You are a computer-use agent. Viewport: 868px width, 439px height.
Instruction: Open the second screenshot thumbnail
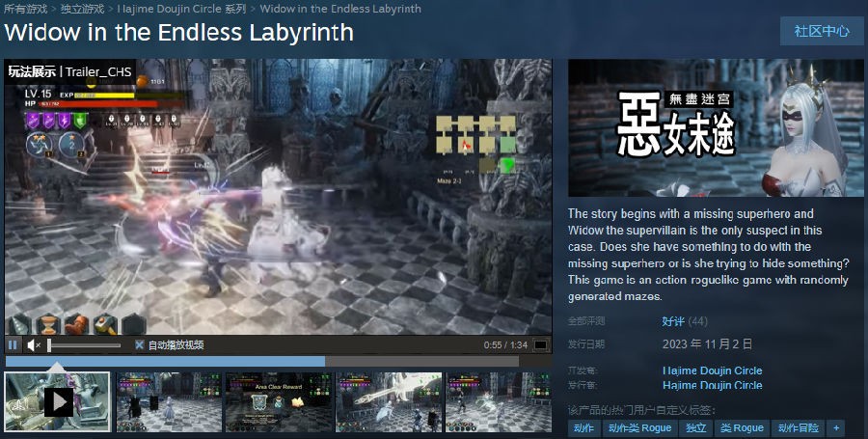tap(169, 402)
